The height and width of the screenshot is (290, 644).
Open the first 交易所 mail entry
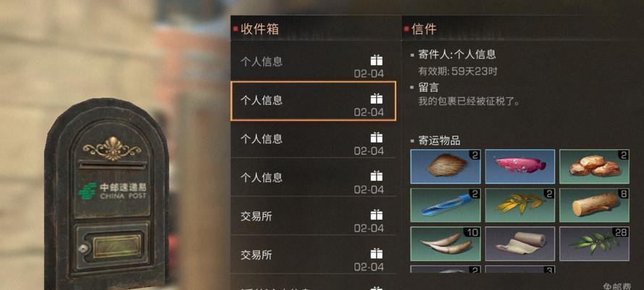314,215
